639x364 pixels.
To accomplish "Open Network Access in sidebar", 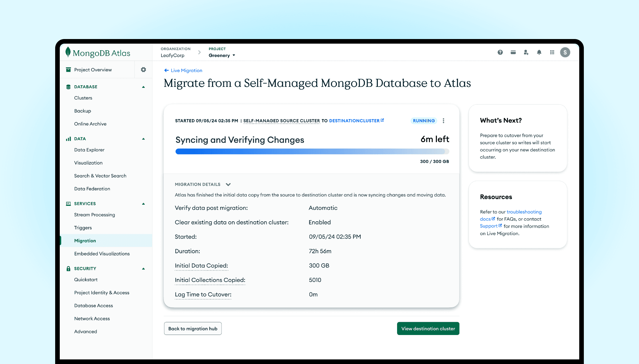I will point(92,319).
